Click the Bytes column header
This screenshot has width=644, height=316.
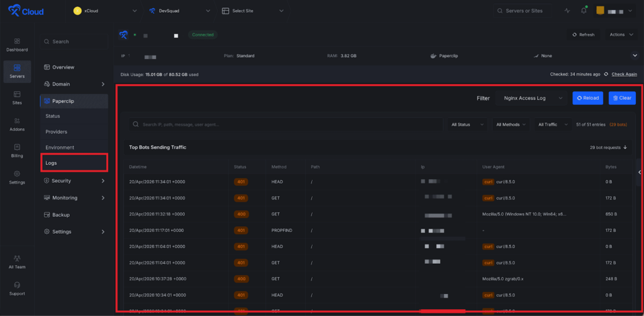pos(611,167)
